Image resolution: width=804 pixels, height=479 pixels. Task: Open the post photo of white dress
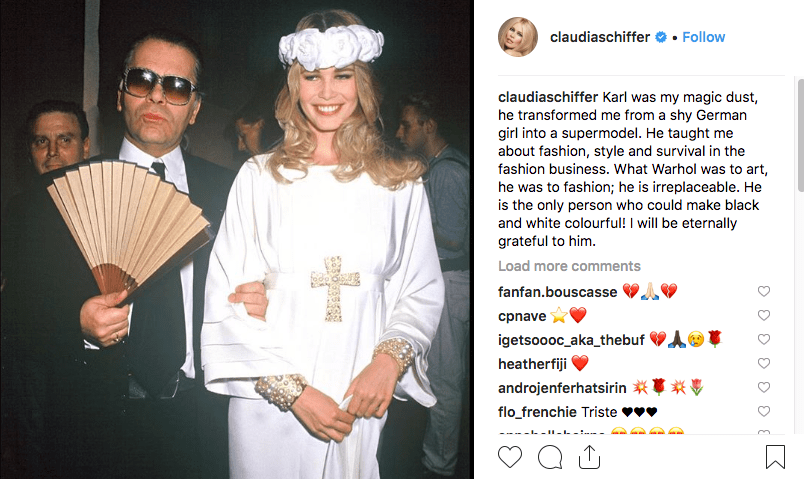tap(237, 240)
